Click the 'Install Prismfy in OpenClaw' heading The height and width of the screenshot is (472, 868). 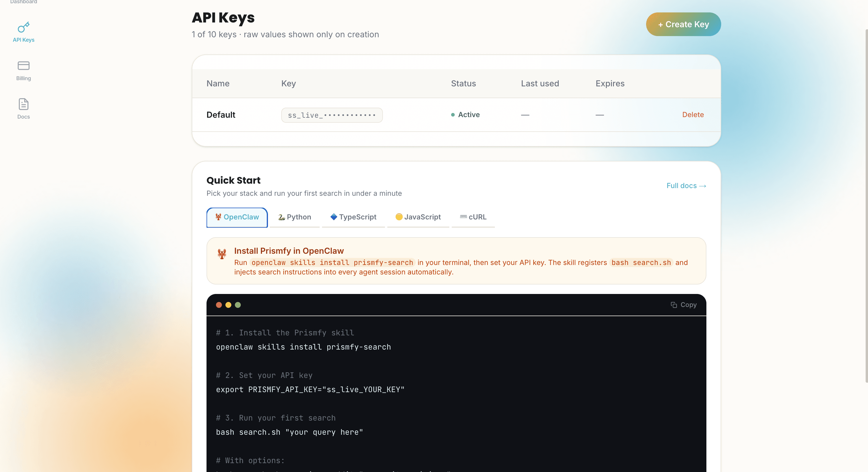tap(289, 251)
